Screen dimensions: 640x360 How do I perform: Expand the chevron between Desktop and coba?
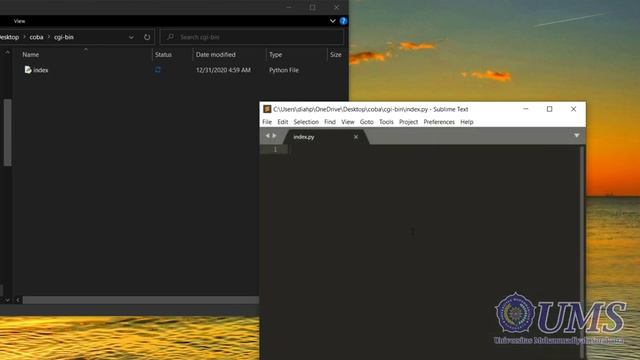click(x=24, y=37)
